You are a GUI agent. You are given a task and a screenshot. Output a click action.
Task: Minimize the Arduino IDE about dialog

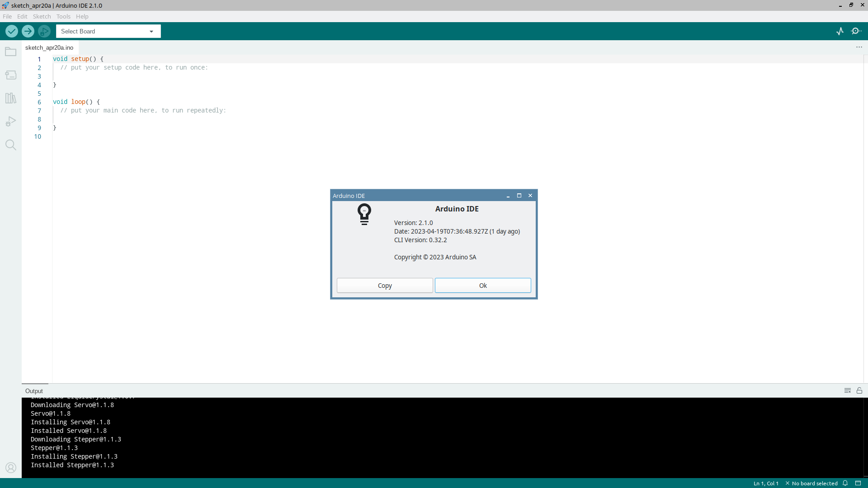tap(508, 196)
